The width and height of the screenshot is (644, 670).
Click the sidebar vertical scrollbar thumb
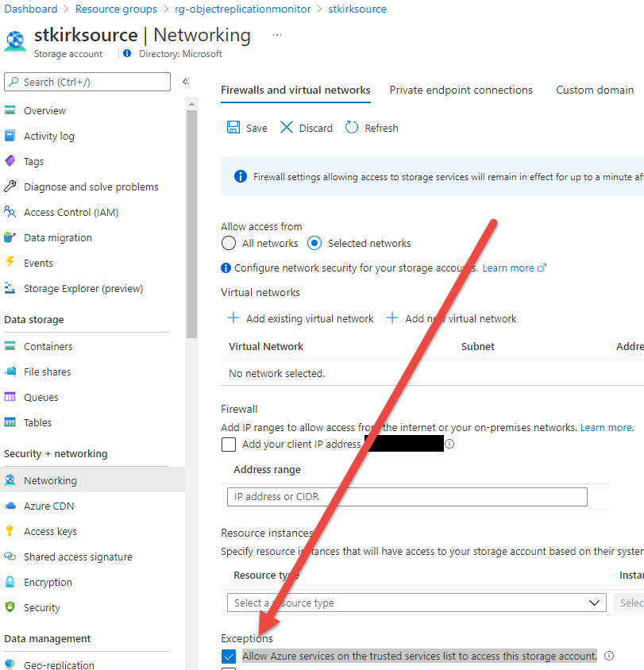pos(191,224)
